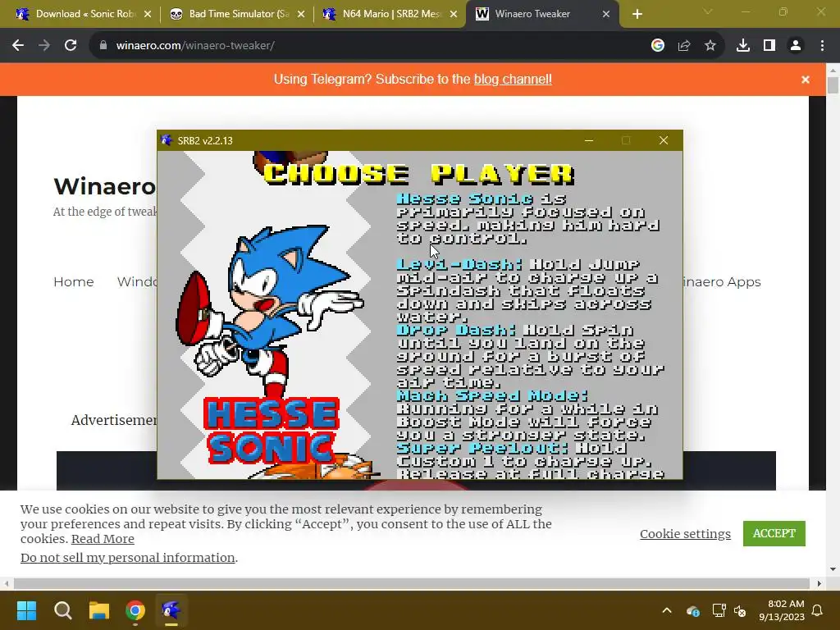The width and height of the screenshot is (840, 630).
Task: Open the blog channel link
Action: click(x=513, y=80)
